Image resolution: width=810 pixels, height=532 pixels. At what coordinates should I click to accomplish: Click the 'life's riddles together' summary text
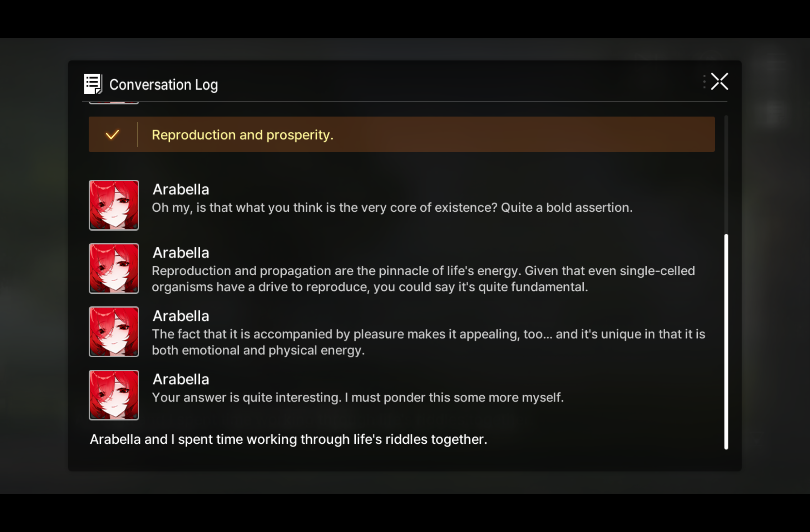click(x=288, y=439)
